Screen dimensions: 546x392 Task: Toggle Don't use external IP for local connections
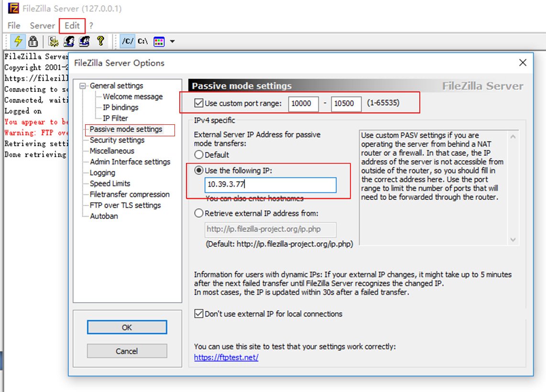pyautogui.click(x=199, y=314)
